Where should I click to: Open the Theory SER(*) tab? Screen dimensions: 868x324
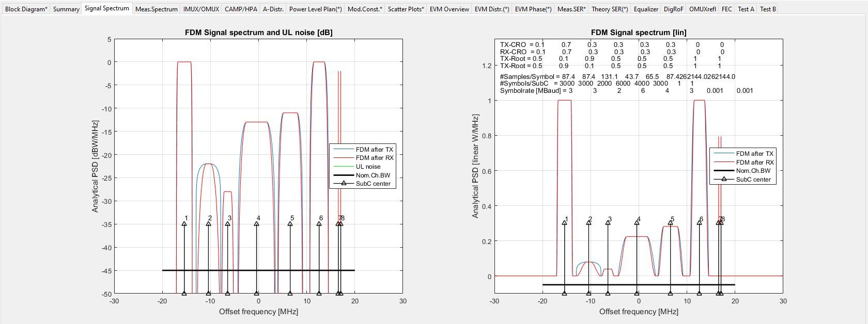click(x=610, y=9)
